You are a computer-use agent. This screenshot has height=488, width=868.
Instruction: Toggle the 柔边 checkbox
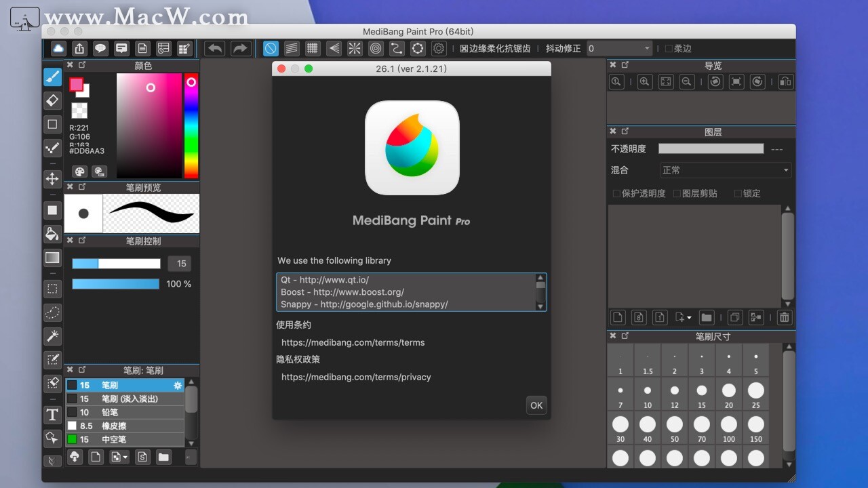[x=668, y=49]
